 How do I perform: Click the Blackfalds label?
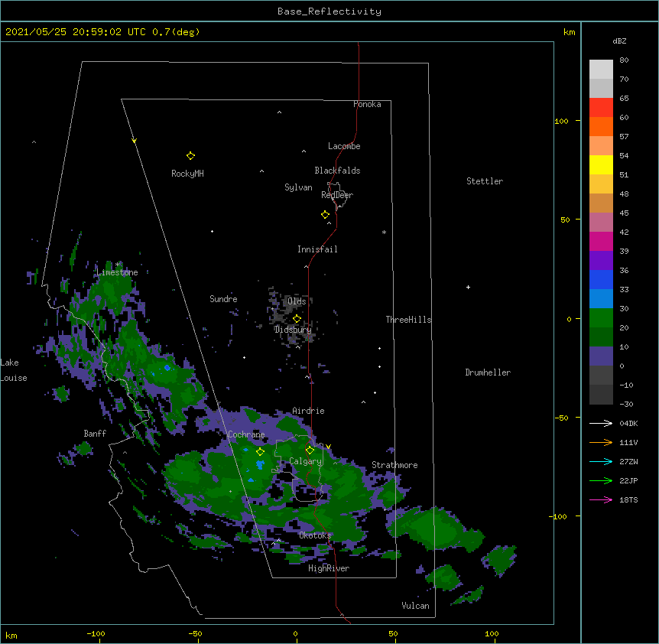337,171
